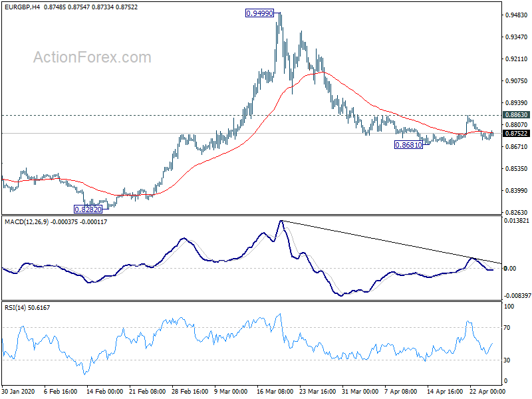532x399 pixels.
Task: Click the MACD(12,26,9) indicator label
Action: point(27,222)
